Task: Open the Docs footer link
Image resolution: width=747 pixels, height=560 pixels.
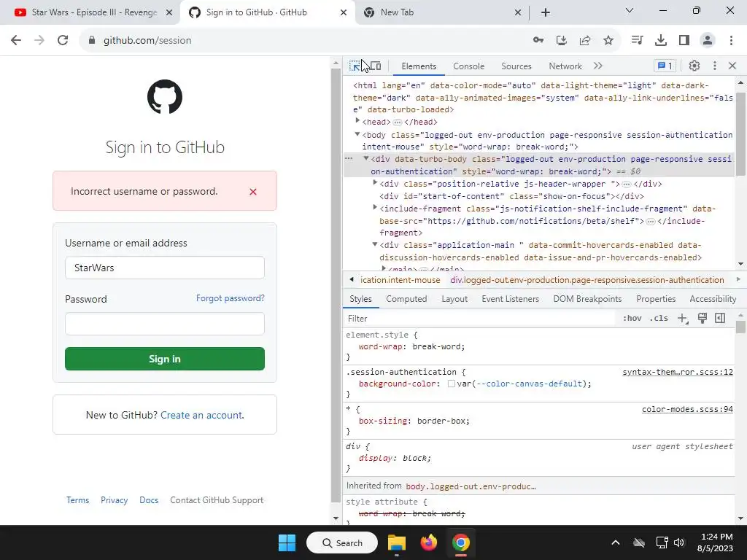Action: 149,500
